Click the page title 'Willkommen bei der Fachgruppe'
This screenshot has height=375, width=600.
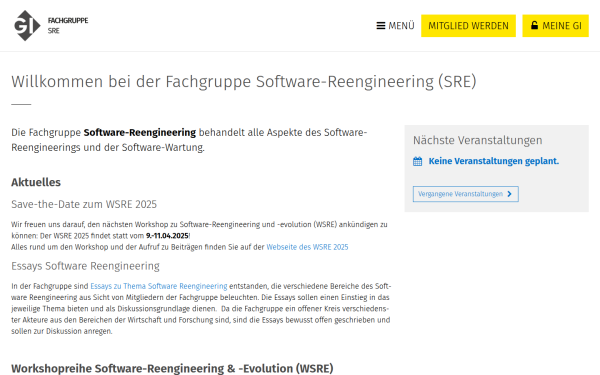point(244,82)
